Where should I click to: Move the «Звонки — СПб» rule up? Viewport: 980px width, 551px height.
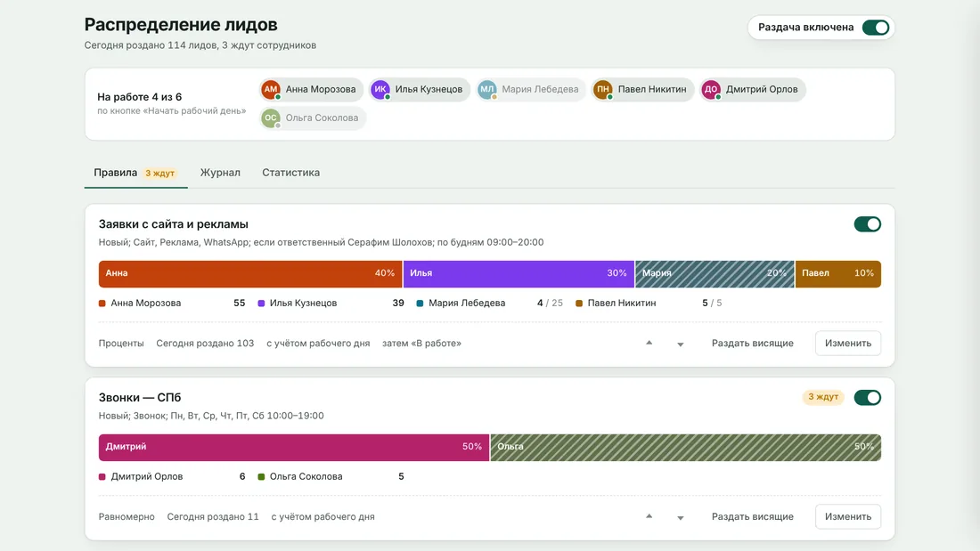[x=649, y=516]
